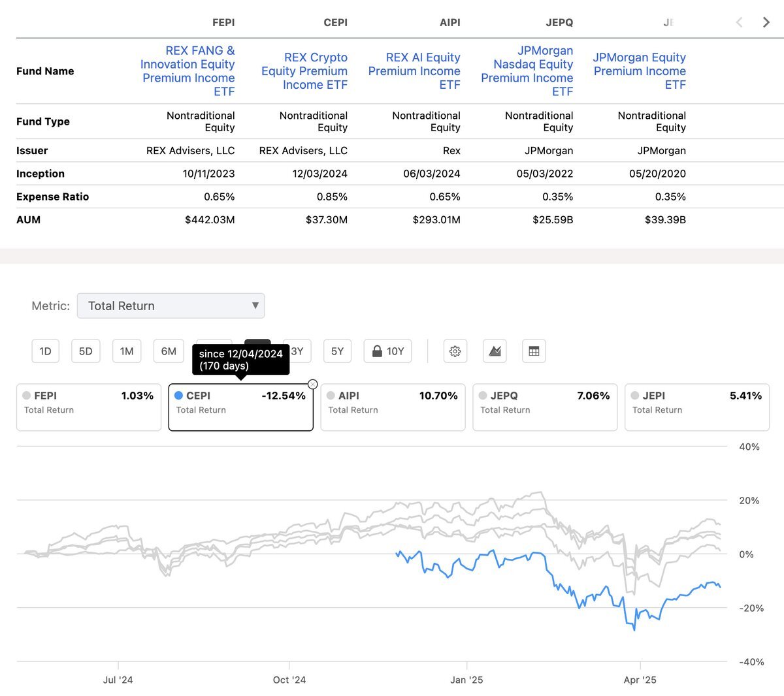
Task: Click the Fund Name row label
Action: coord(45,71)
